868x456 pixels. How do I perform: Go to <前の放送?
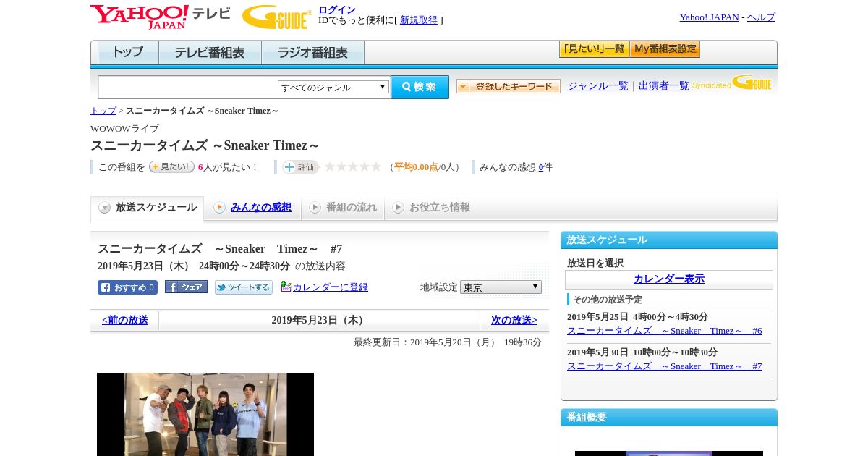click(x=125, y=320)
